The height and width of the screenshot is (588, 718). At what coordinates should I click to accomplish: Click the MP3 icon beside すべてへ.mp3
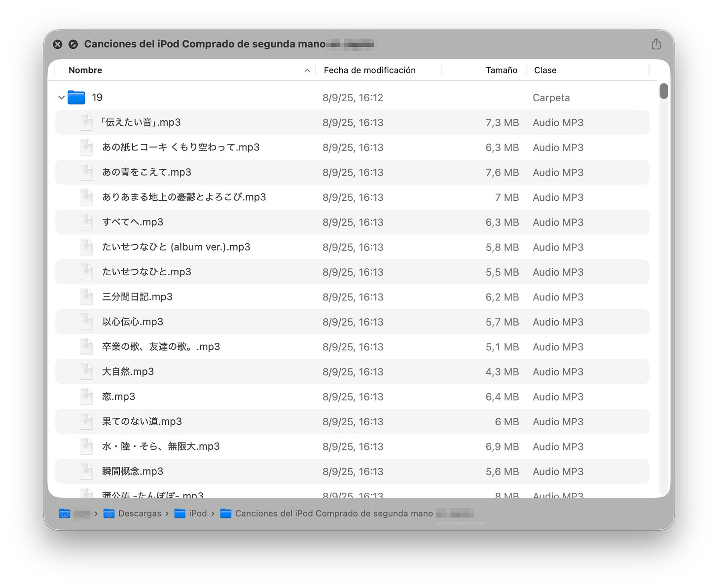pyautogui.click(x=86, y=222)
